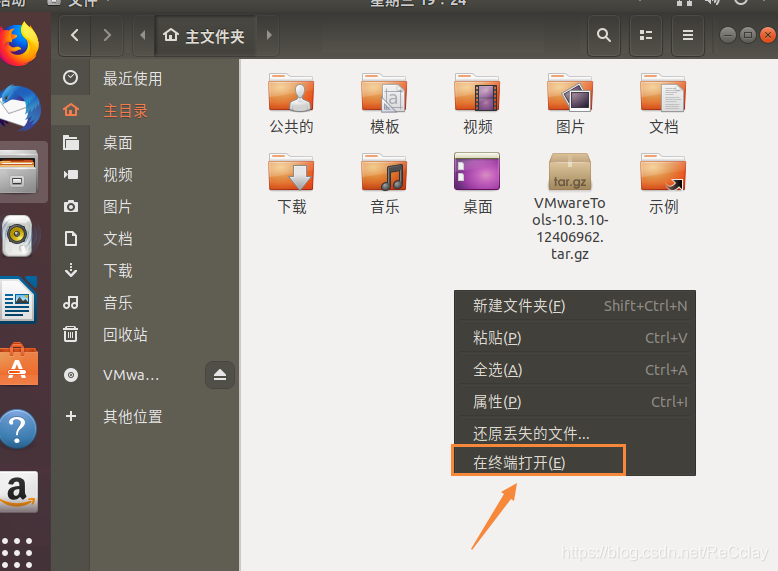This screenshot has width=778, height=571.
Task: Click the path bar right scroll arrow
Action: tap(269, 35)
